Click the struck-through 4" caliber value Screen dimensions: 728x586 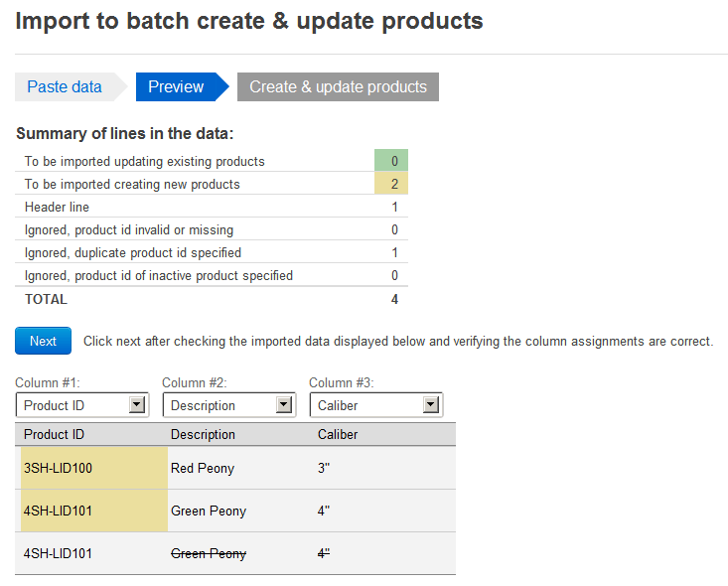pos(324,553)
